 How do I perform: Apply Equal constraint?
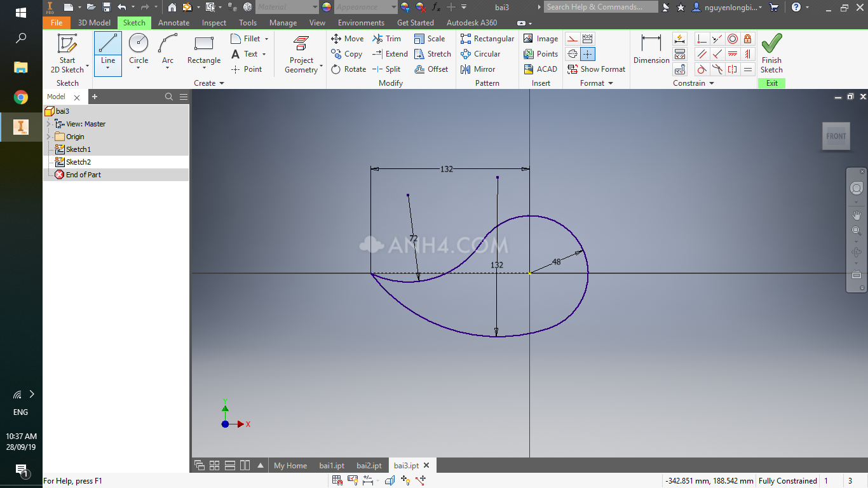point(748,69)
